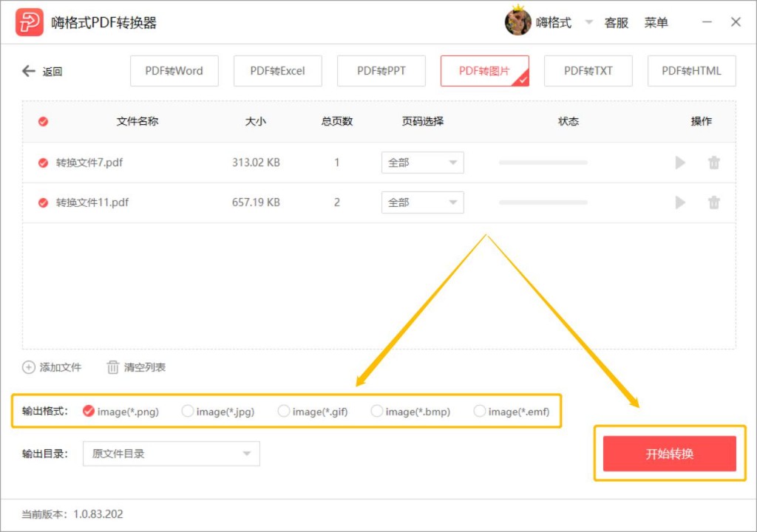
Task: Uncheck the 转换文件7.pdf row checkbox
Action: tap(43, 163)
